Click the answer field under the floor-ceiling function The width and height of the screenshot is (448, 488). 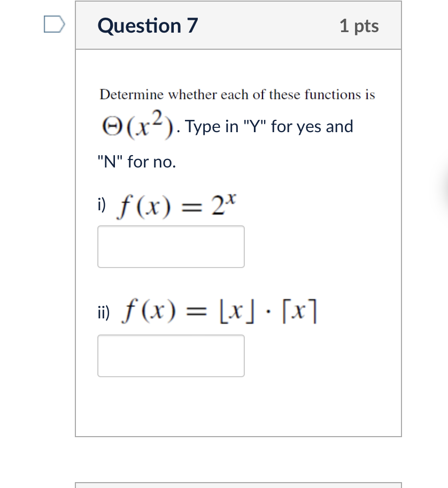click(171, 355)
